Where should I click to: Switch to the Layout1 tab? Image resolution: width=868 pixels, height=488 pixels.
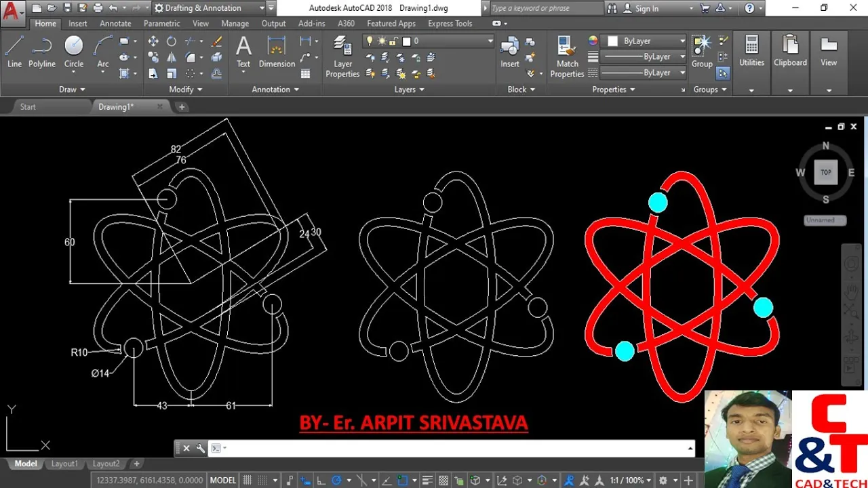[x=65, y=464]
